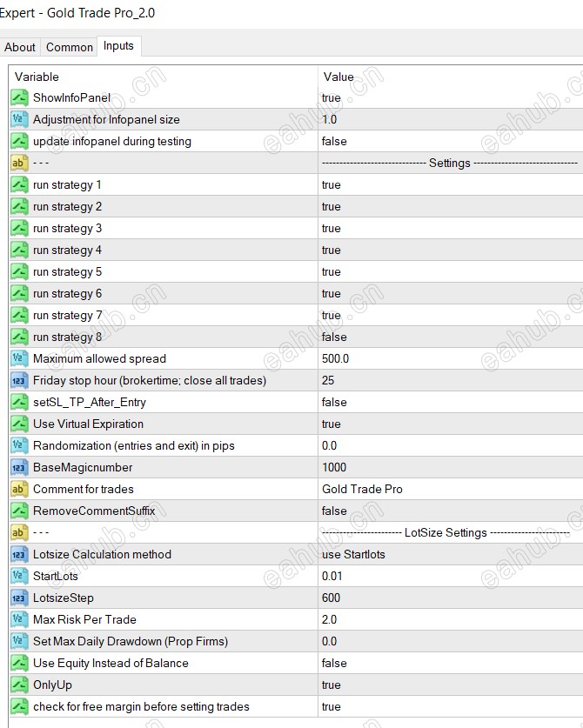The image size is (583, 728).
Task: Click the check for free margin icon
Action: point(19,706)
